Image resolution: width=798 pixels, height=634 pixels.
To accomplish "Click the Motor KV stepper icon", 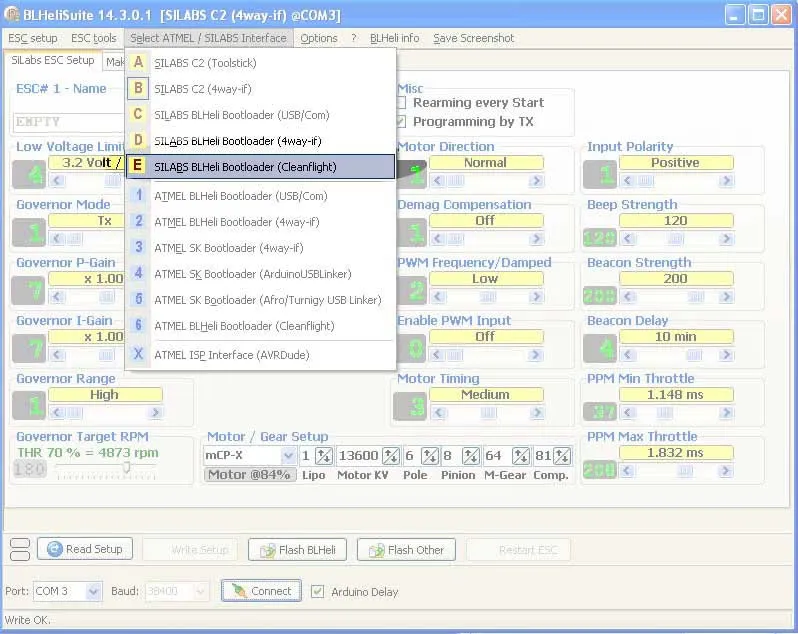I will [x=391, y=456].
